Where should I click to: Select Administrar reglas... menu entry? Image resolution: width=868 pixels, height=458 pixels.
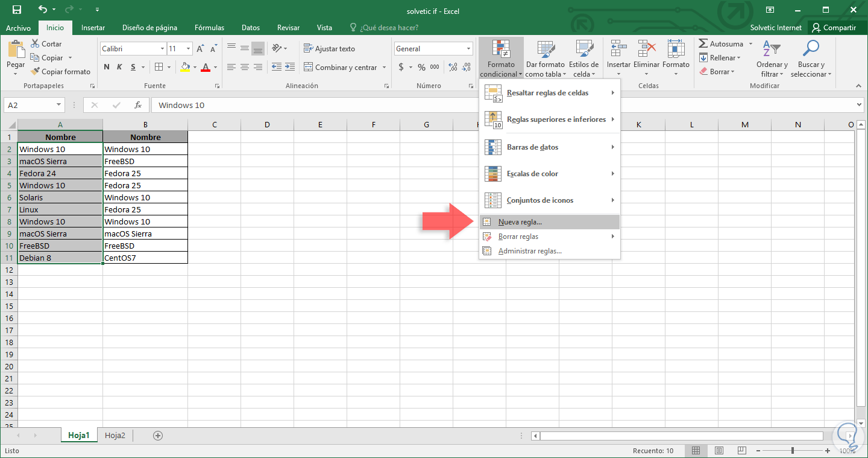[x=549, y=251]
